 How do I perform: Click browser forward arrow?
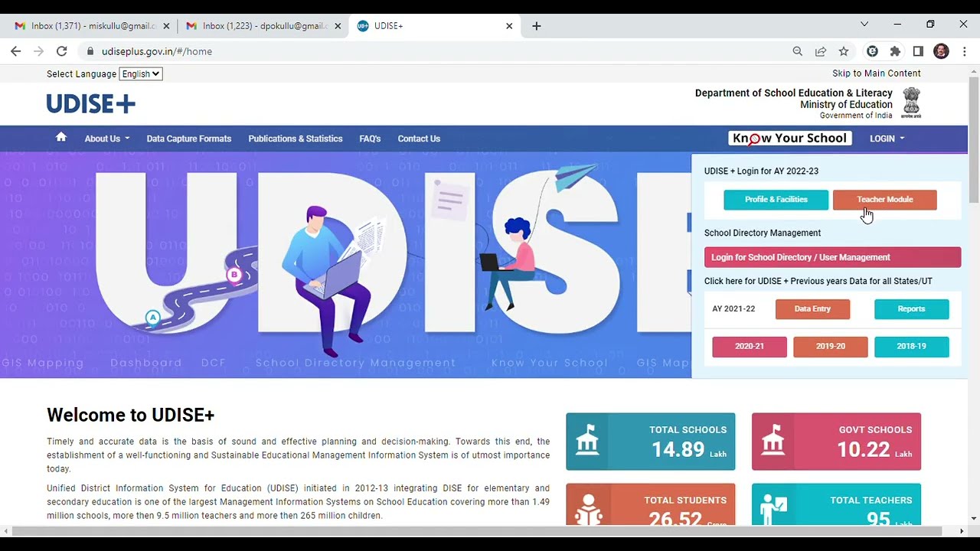coord(38,51)
